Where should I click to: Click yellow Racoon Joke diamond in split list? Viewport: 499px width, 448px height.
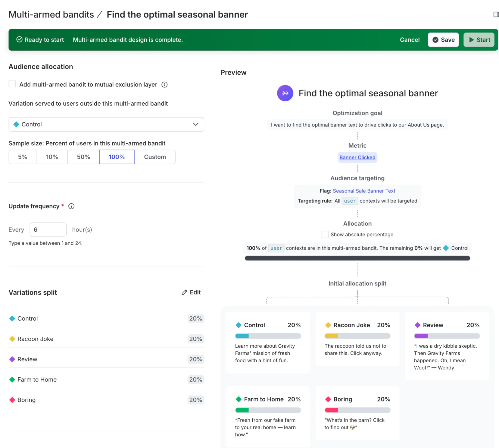pyautogui.click(x=12, y=339)
